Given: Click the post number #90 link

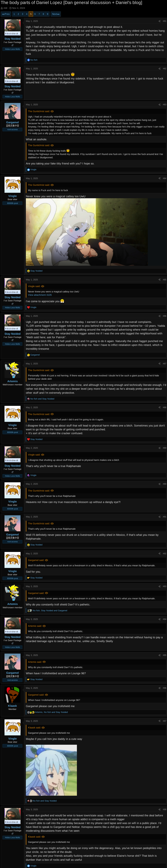Looking at the screenshot, I should point(164,484).
